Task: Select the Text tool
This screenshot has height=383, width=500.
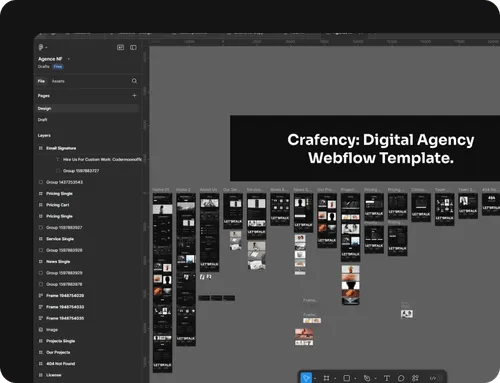Action: pyautogui.click(x=387, y=378)
